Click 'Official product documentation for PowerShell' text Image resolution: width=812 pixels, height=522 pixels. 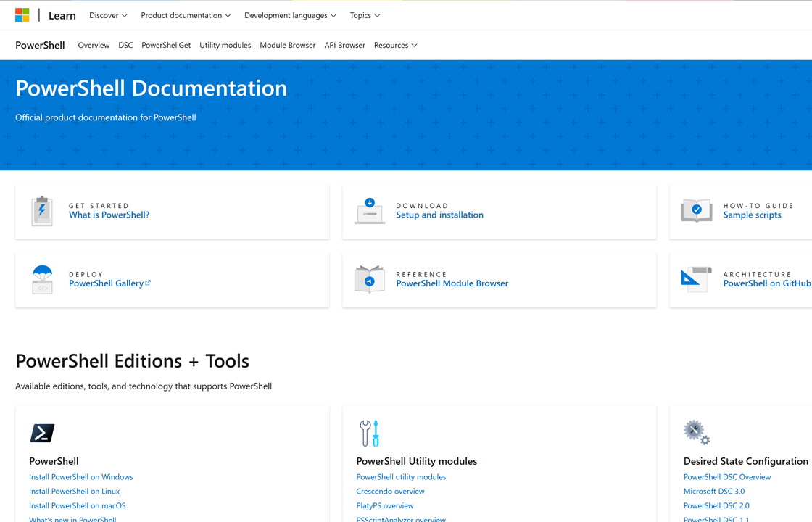106,117
